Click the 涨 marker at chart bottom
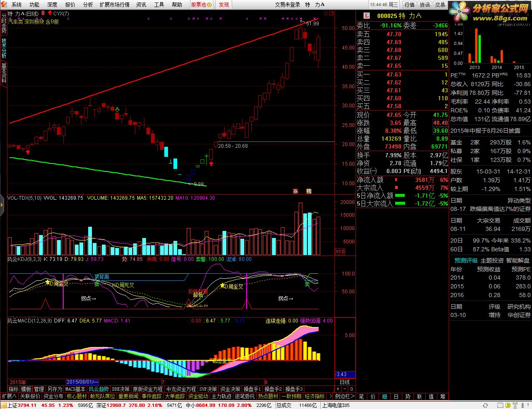Viewport: 532px width, 409px height. tap(296, 191)
